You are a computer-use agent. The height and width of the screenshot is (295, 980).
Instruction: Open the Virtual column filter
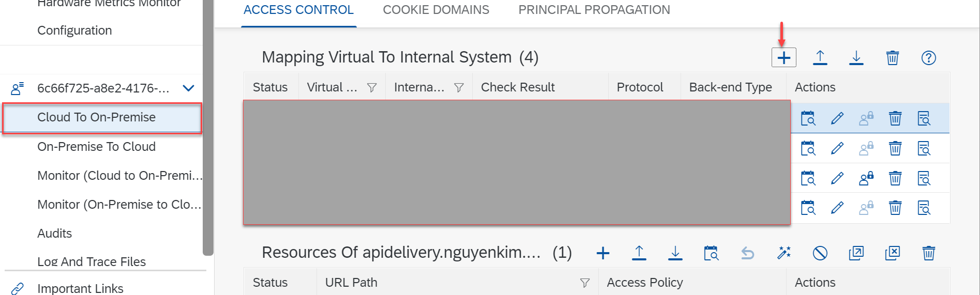click(x=371, y=88)
